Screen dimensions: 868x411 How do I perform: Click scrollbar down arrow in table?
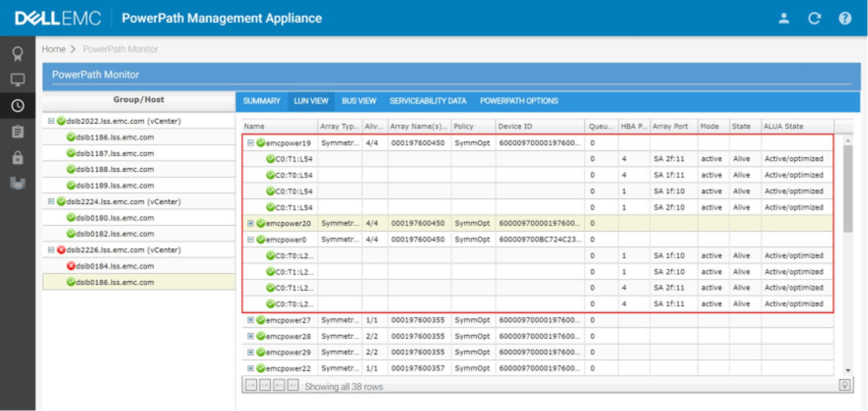coord(848,370)
